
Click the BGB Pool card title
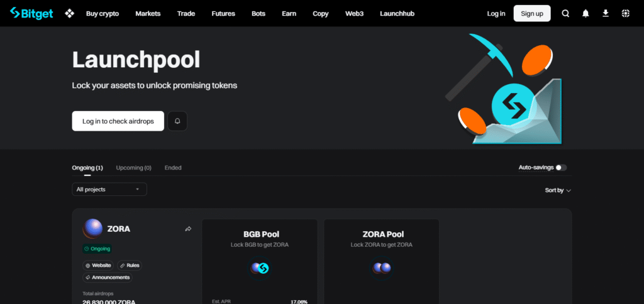click(261, 234)
